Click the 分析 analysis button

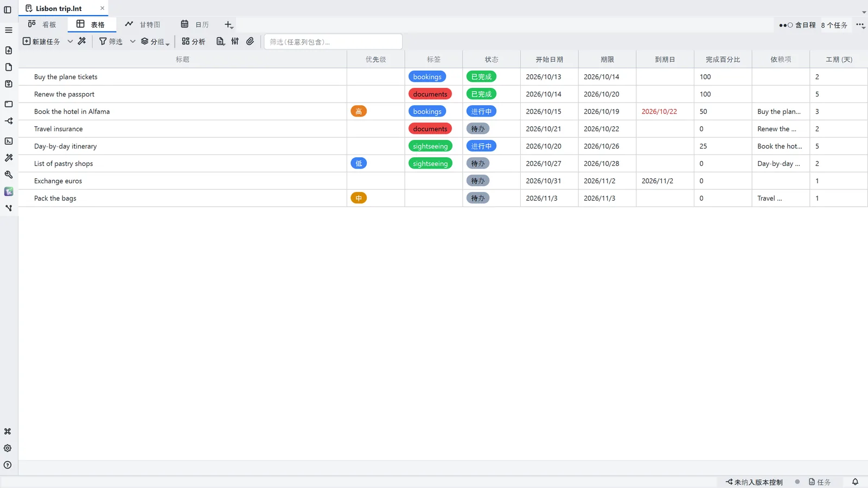tap(193, 41)
